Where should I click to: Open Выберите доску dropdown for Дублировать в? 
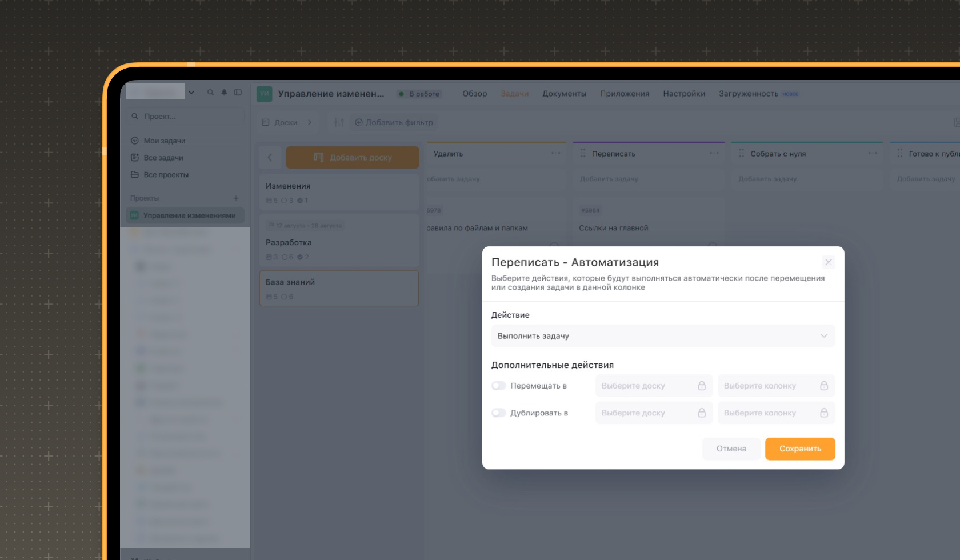point(654,413)
